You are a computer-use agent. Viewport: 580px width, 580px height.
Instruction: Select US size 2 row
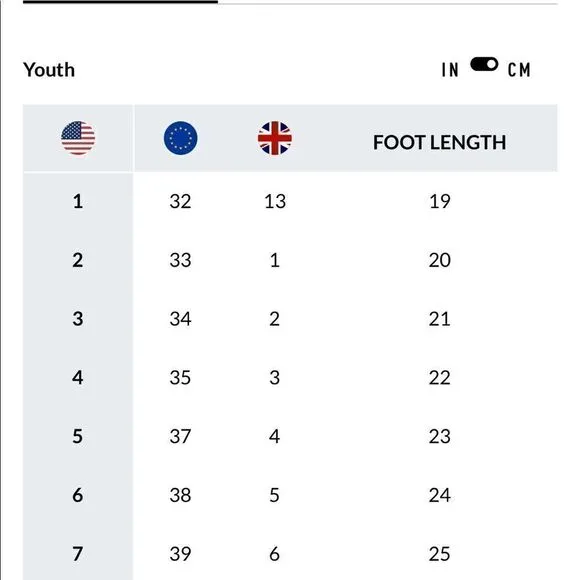(290, 260)
